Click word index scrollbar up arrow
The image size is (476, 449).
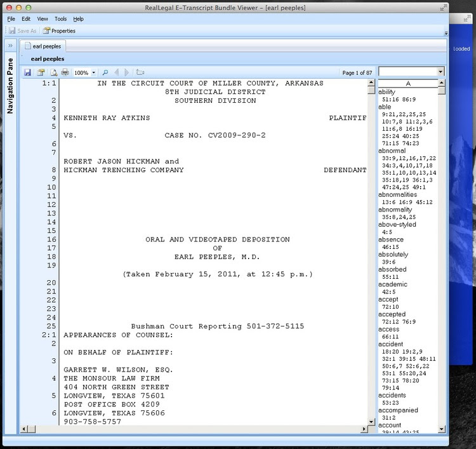click(x=442, y=83)
